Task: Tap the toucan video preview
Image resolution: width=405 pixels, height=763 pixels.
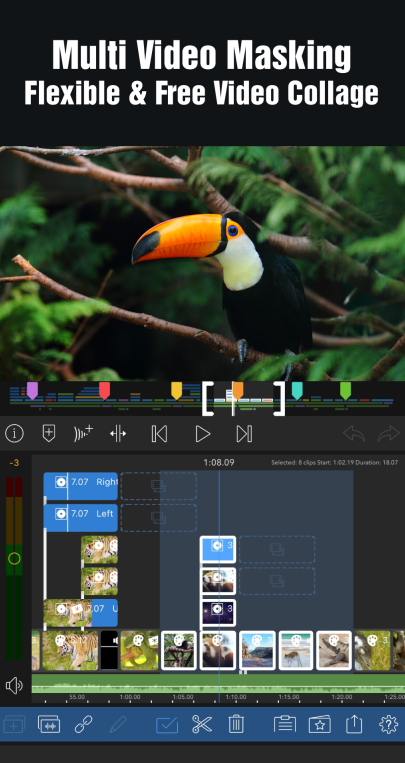Action: click(202, 263)
